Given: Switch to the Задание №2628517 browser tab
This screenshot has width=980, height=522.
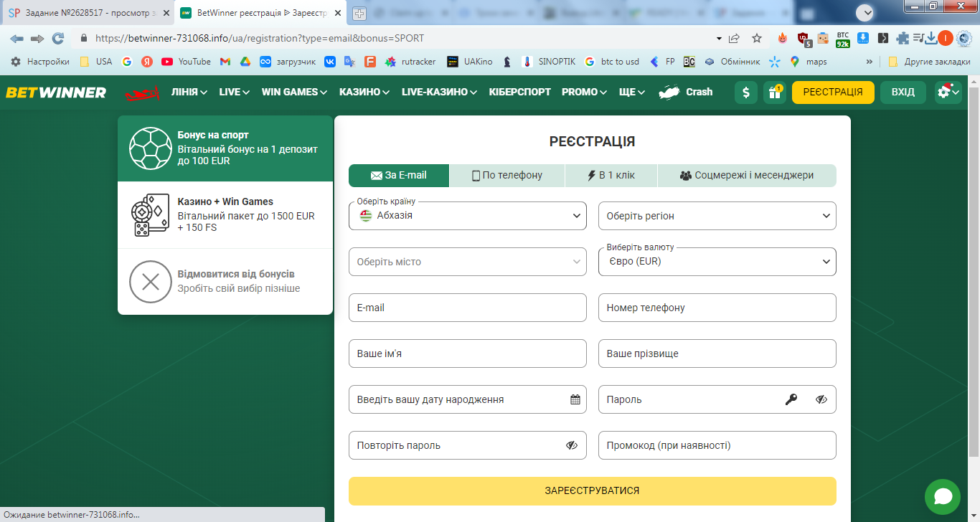Looking at the screenshot, I should coord(88,13).
